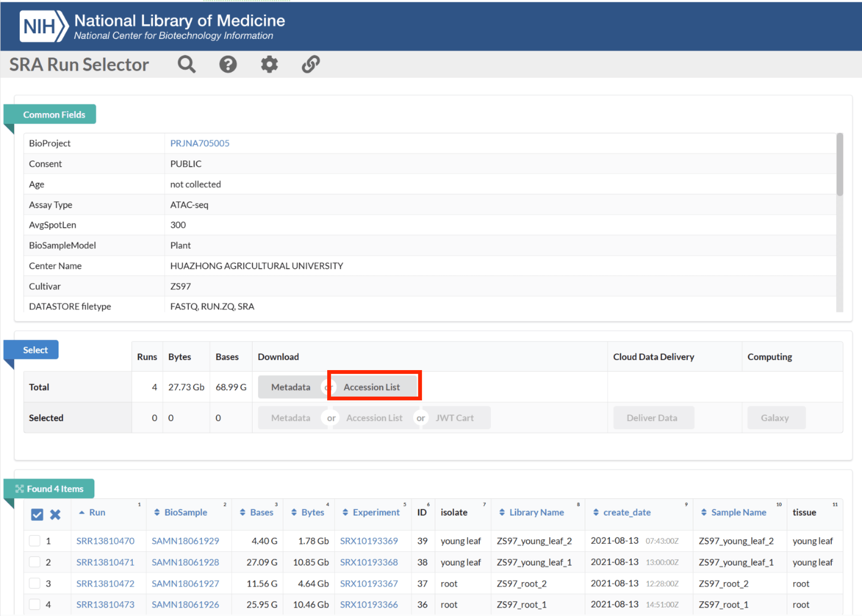Click the permalink chain icon
The image size is (862, 616).
[311, 64]
